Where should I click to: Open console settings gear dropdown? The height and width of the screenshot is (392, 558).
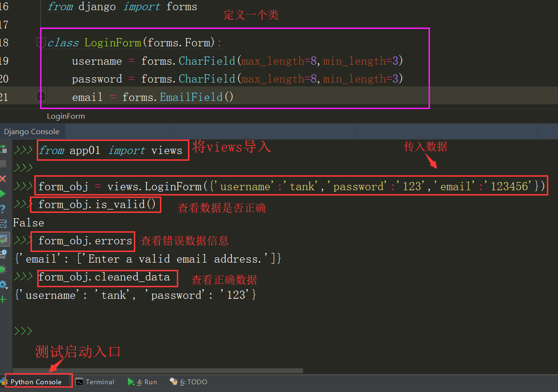coord(3,284)
